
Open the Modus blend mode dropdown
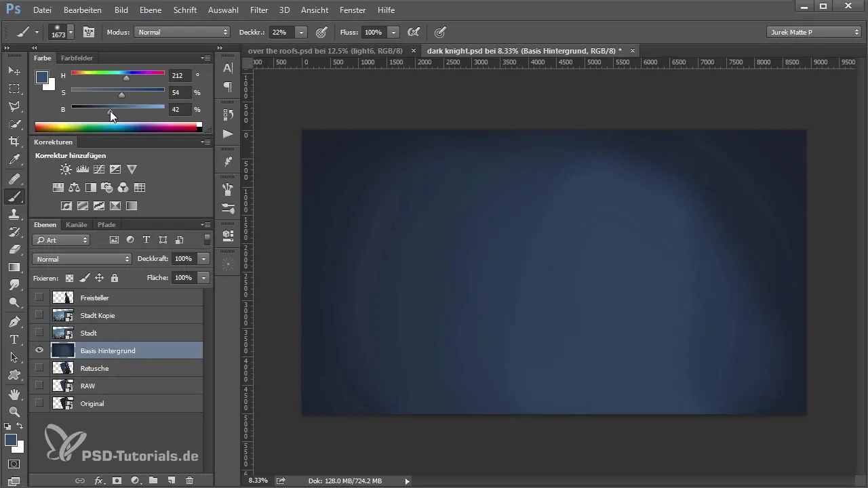[x=182, y=32]
